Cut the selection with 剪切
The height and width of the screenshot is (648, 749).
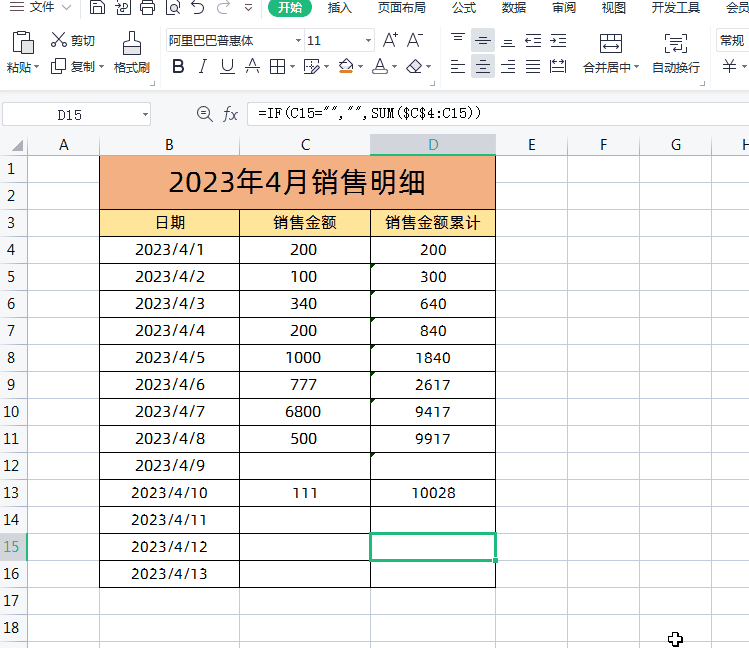[73, 41]
